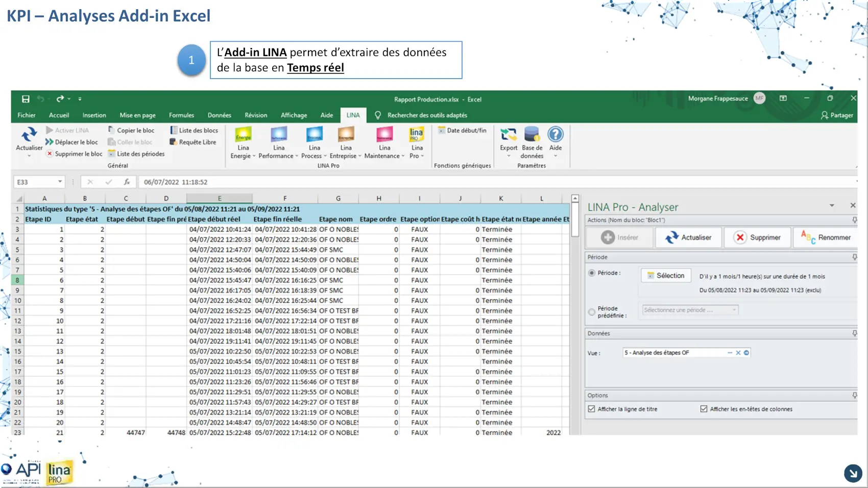
Task: Click the Select All corner triangle
Action: (18, 199)
